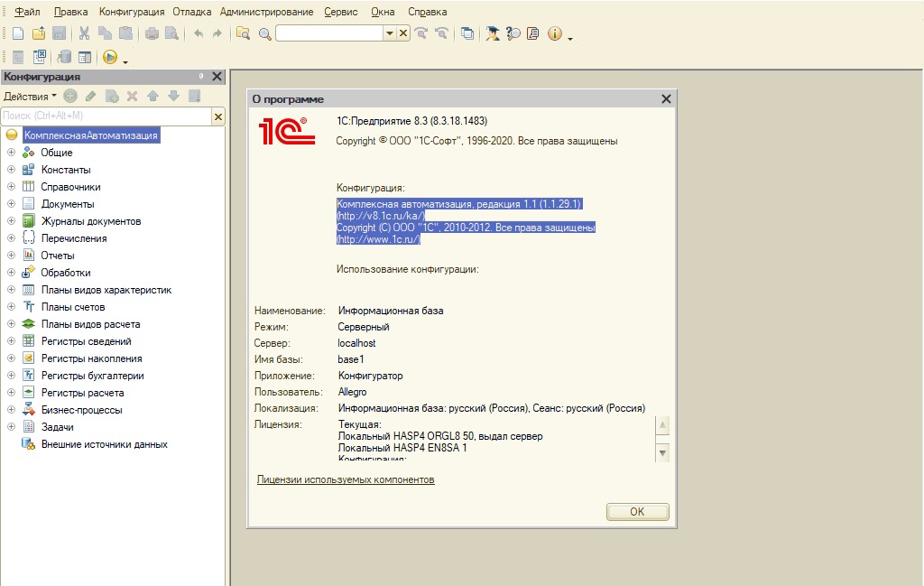Viewport: 924px width, 586px height.
Task: Click the Поиск (Ctrl+Alt+M) search field
Action: click(x=106, y=116)
